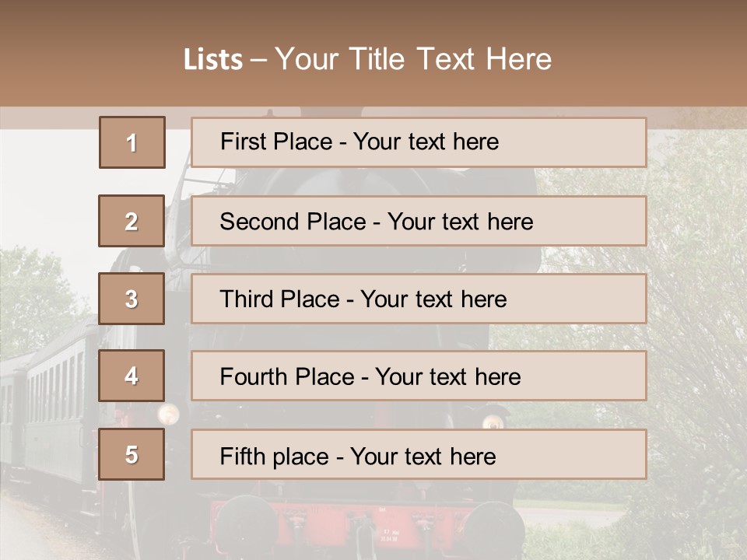
Task: Click the number 3 box
Action: click(x=132, y=299)
